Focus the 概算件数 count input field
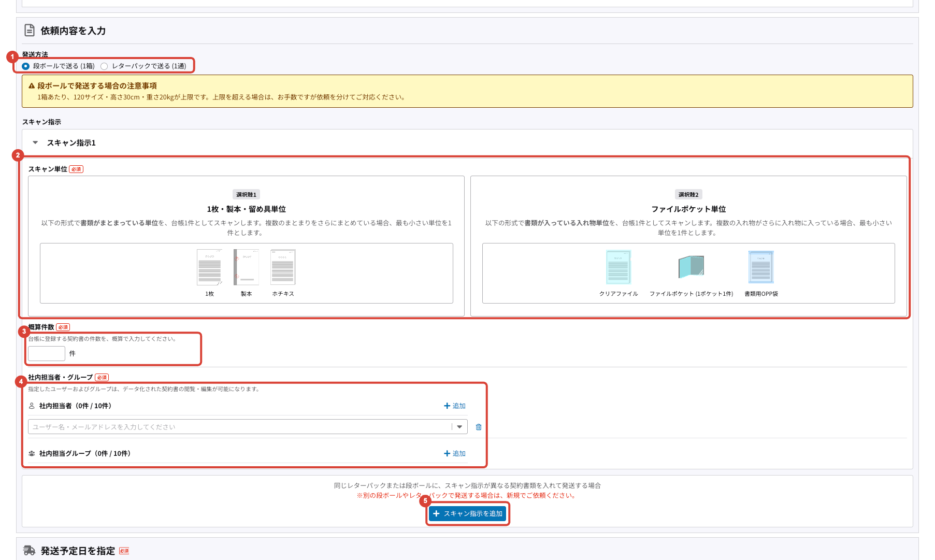Viewport: 935px width, 560px height. 47,353
